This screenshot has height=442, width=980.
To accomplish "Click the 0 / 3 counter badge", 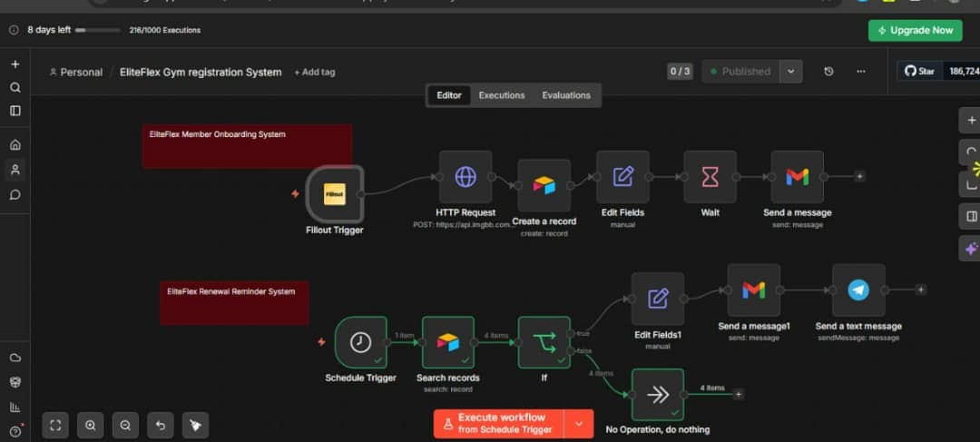I will coord(680,72).
